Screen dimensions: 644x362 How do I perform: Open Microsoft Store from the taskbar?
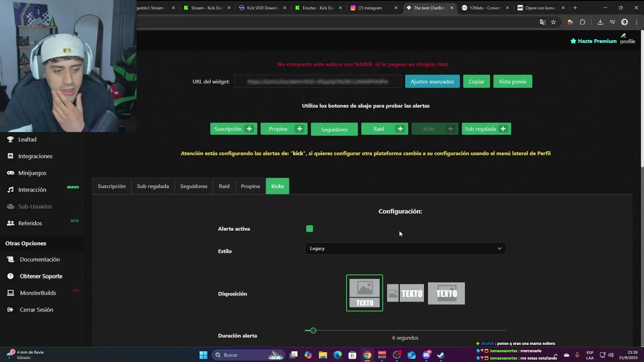353,355
